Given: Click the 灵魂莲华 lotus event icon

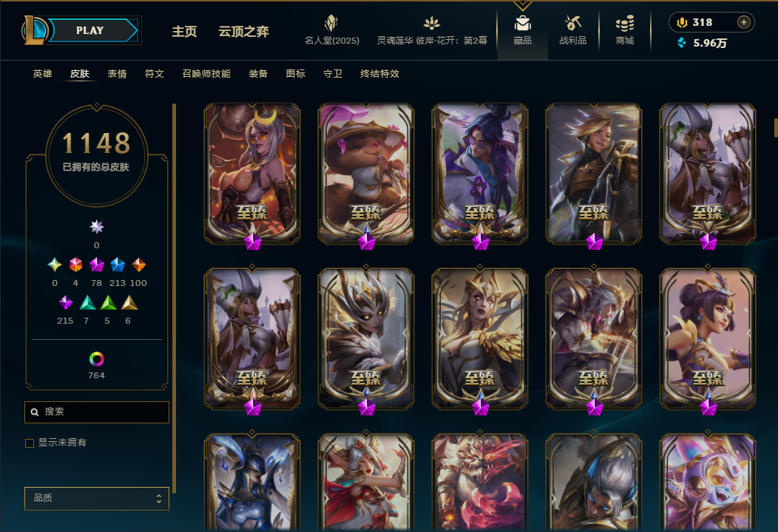Looking at the screenshot, I should pyautogui.click(x=432, y=23).
